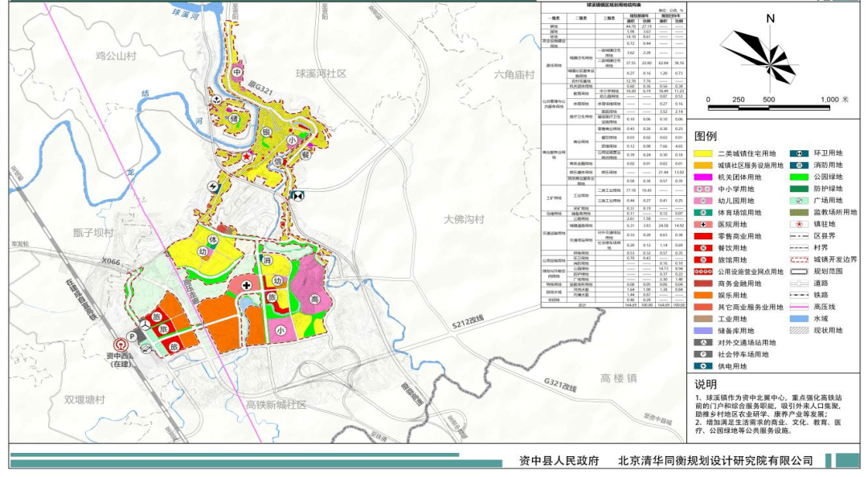Image resolution: width=868 pixels, height=477 pixels.
Task: Click the 银 bank marker on the map
Action: pos(266,132)
